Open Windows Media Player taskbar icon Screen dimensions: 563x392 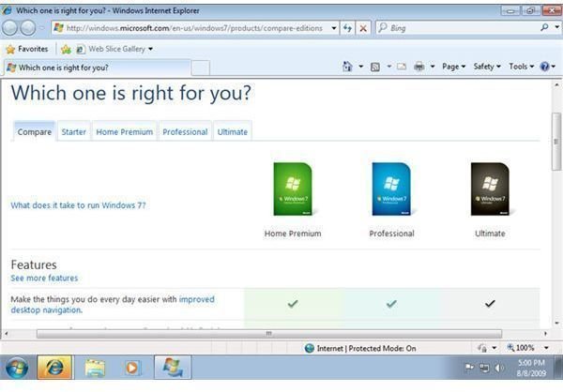tap(132, 368)
